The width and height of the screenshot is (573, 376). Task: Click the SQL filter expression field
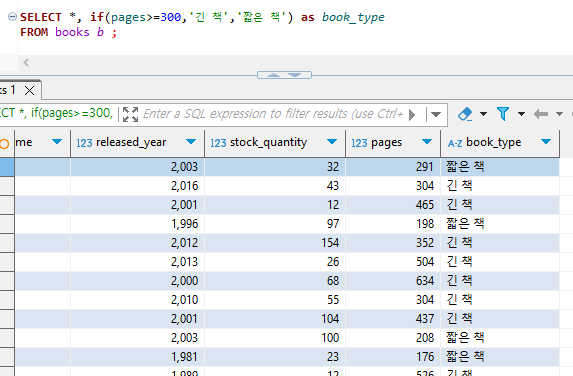(x=273, y=114)
